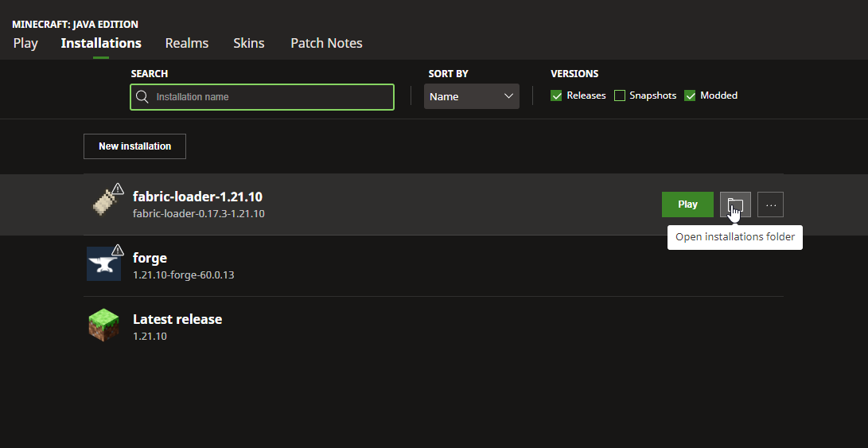Open the three-dot more options menu
This screenshot has width=868, height=448.
point(770,205)
